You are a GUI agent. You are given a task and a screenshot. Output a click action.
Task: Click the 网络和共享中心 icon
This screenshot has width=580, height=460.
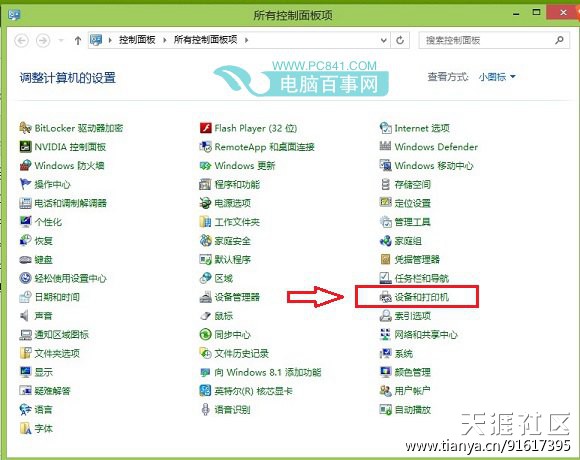(385, 334)
